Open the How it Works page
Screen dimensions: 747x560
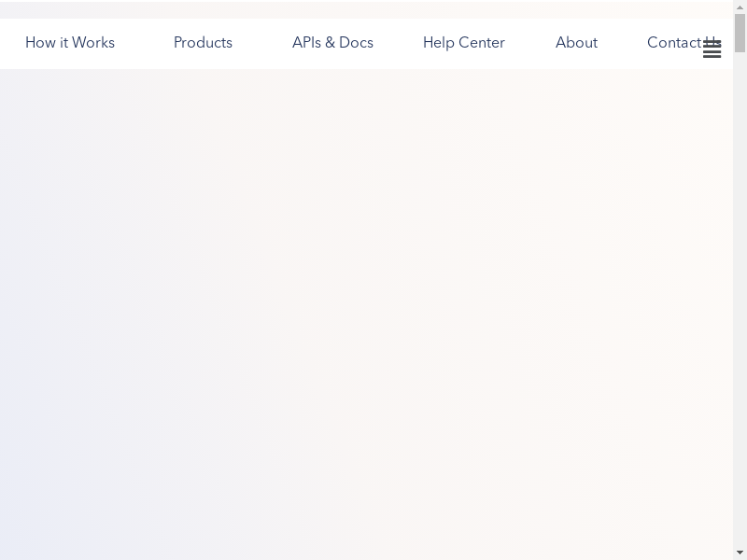[x=70, y=43]
